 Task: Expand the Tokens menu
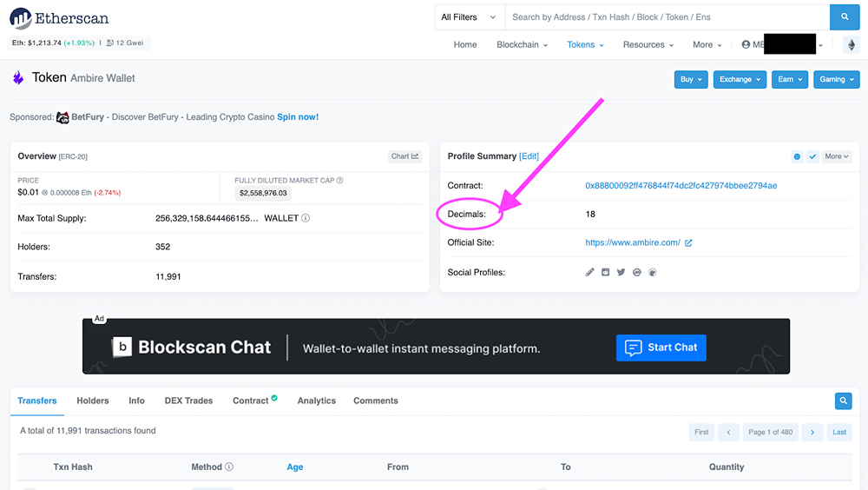585,45
